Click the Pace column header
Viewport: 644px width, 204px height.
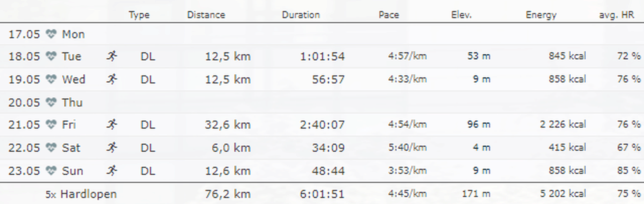pyautogui.click(x=389, y=15)
